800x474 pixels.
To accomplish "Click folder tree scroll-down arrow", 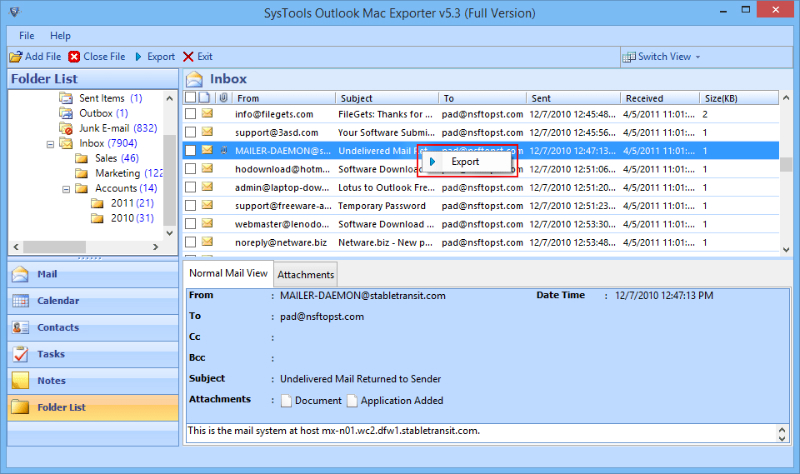I will (x=170, y=233).
